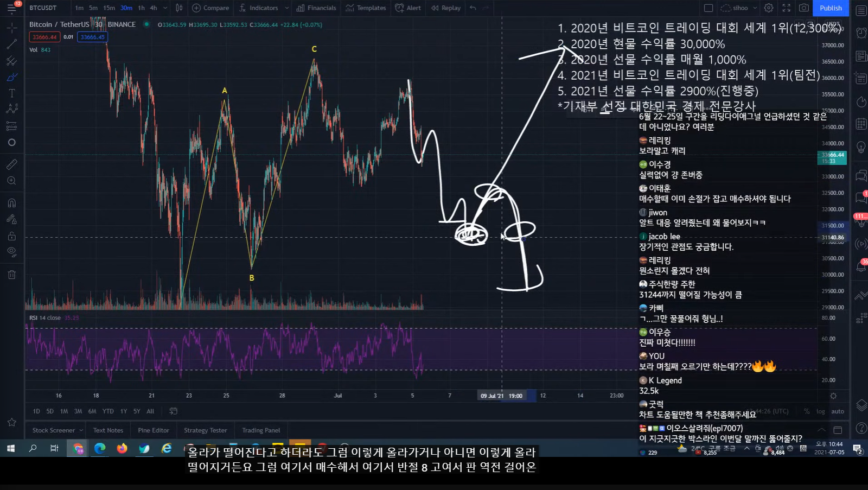868x490 pixels.
Task: Enter fullscreen mode
Action: coord(786,8)
